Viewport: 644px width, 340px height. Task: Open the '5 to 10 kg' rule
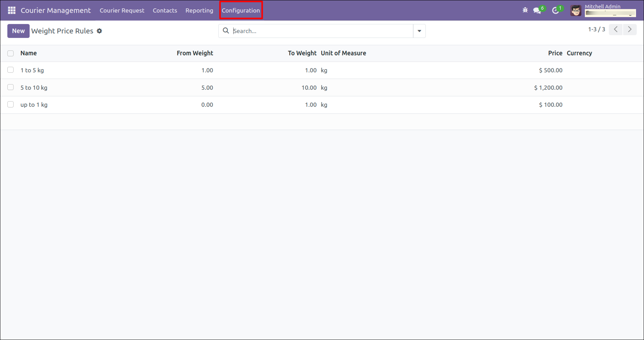pyautogui.click(x=34, y=88)
